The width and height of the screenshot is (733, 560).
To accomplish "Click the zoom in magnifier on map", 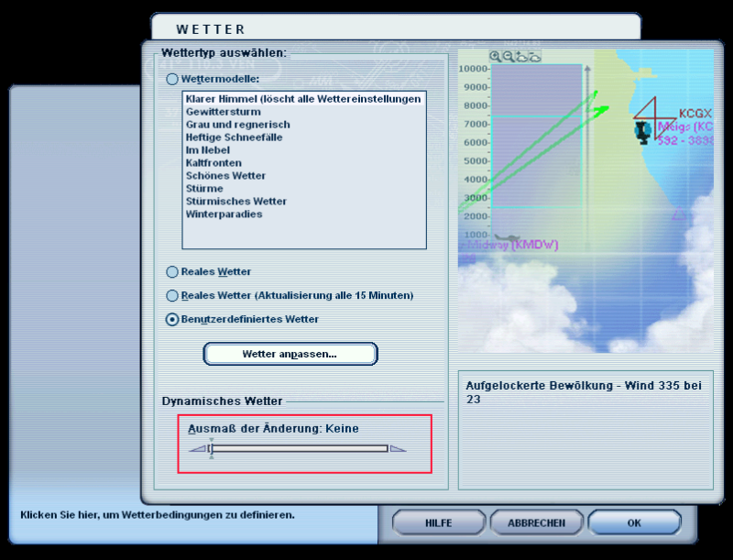I will click(496, 57).
